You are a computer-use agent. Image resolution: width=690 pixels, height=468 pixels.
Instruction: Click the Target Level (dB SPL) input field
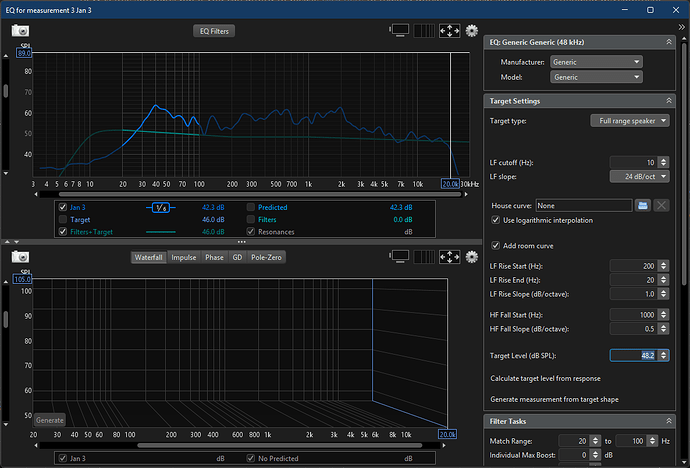coord(632,355)
